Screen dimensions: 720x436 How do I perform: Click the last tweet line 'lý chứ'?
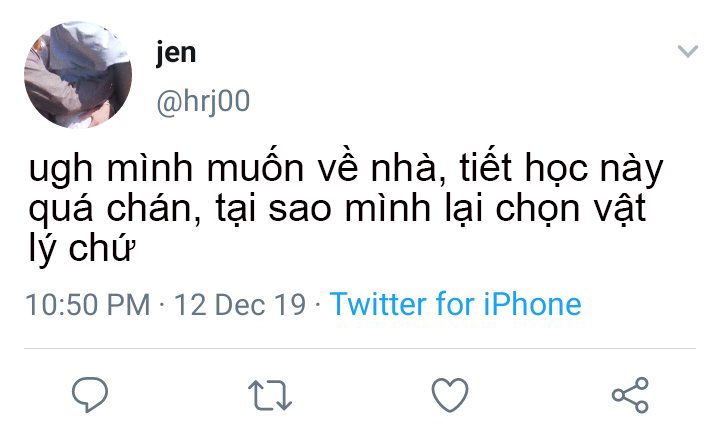[x=82, y=248]
